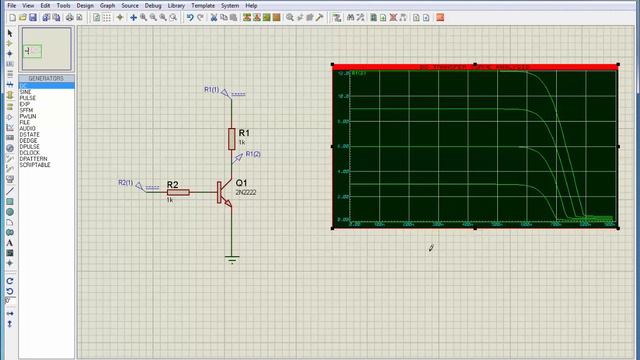Click the Copy to clipboard icon
Screen dimensions: 640x360
[224, 18]
